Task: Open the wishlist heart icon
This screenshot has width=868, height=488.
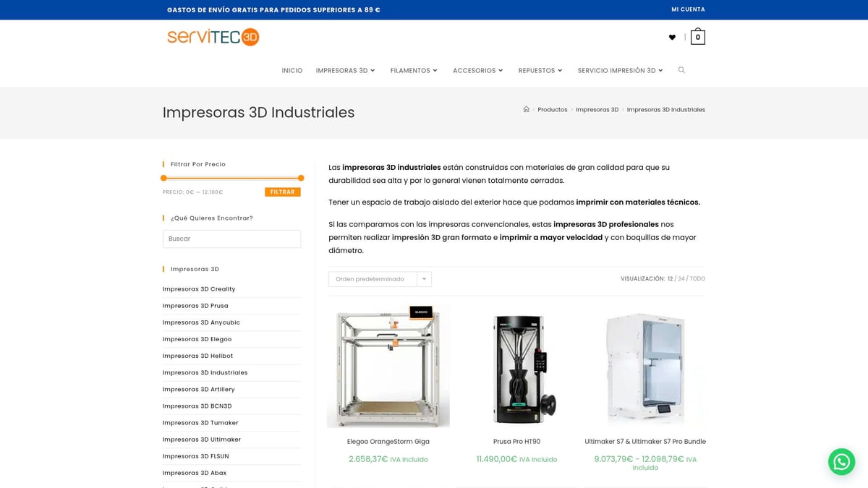Action: coord(672,38)
